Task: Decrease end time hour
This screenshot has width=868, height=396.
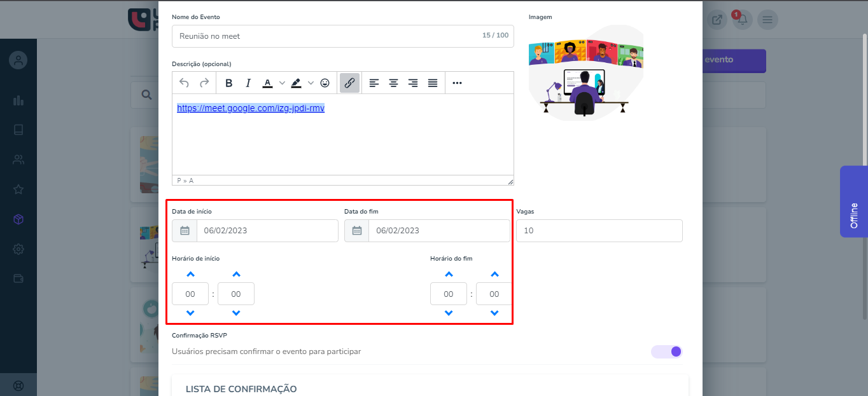Action: [449, 313]
